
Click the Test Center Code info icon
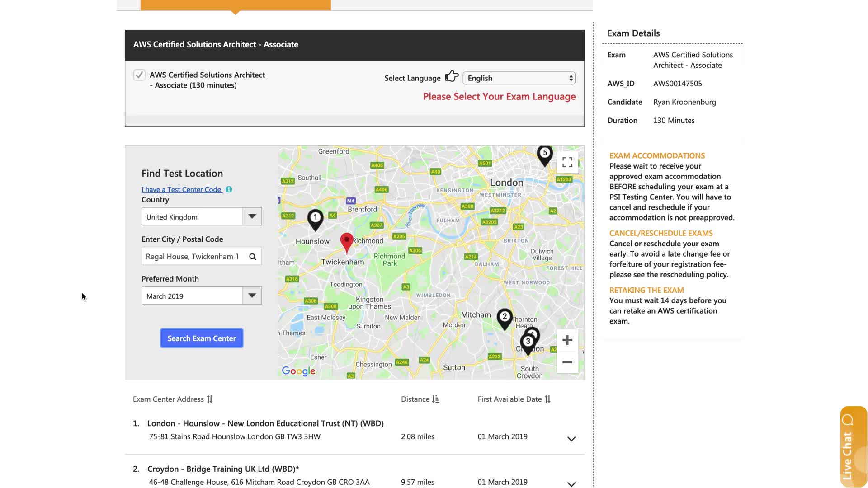[229, 189]
